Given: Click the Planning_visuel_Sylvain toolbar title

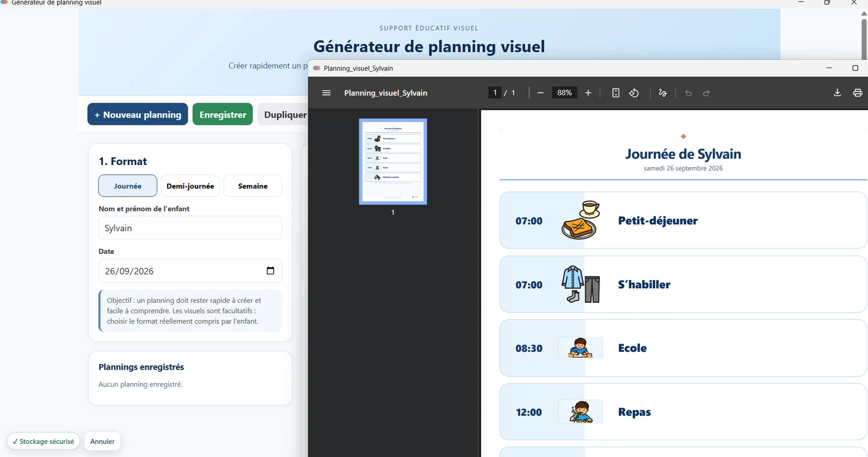Looking at the screenshot, I should click(386, 93).
